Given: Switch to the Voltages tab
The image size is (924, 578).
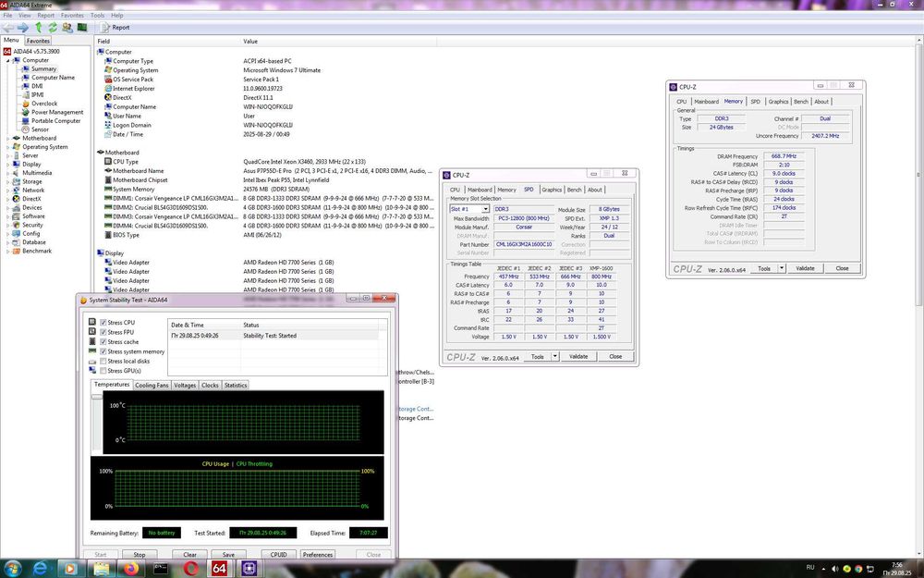Looking at the screenshot, I should coord(185,385).
